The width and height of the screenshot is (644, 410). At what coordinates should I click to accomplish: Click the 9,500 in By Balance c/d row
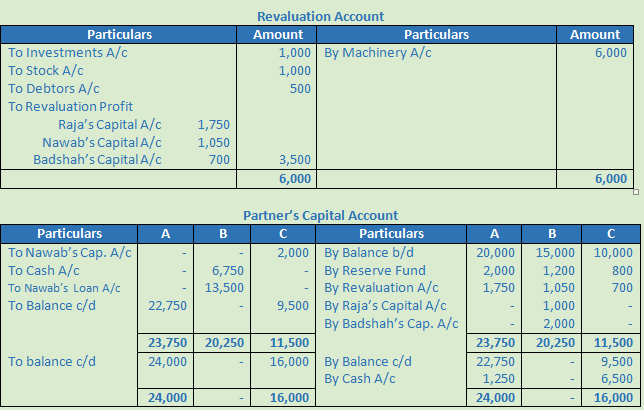[616, 362]
